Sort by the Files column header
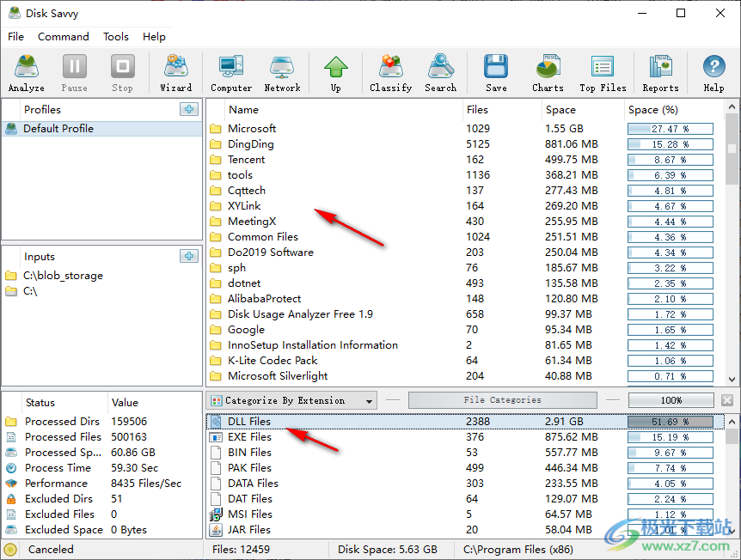 point(501,110)
